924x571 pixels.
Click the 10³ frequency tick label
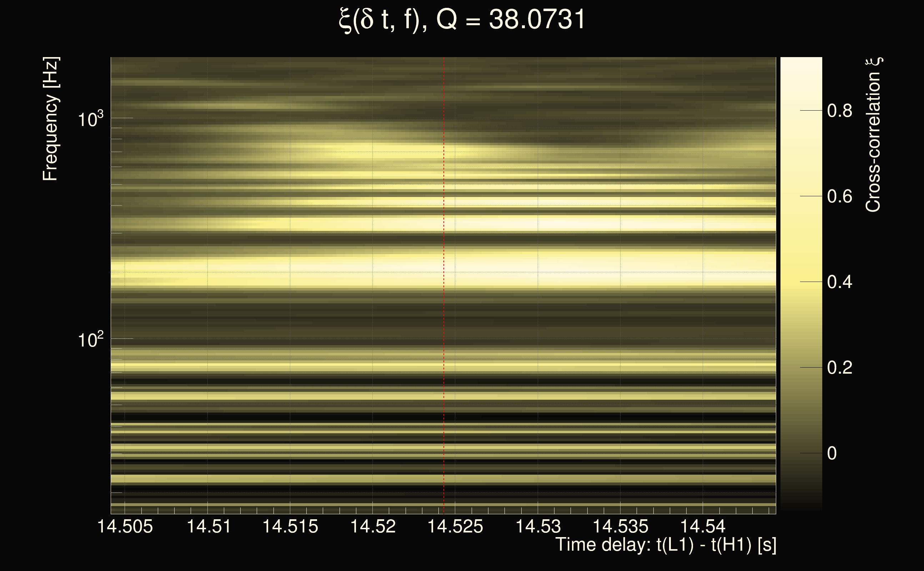[x=90, y=119]
